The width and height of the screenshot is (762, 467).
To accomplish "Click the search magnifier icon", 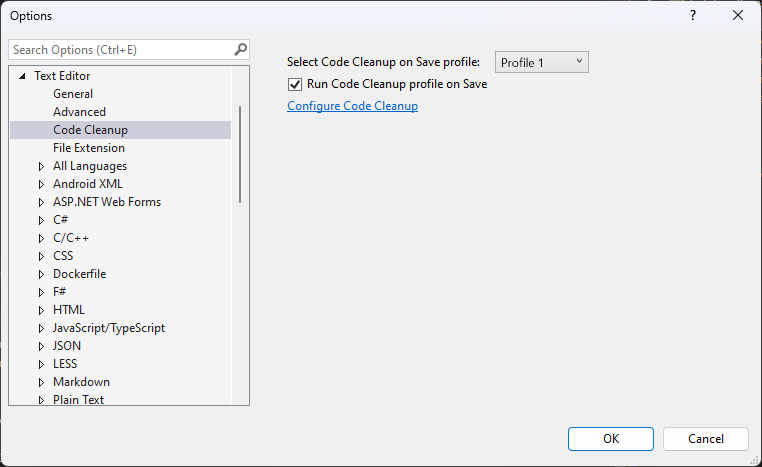I will point(241,50).
